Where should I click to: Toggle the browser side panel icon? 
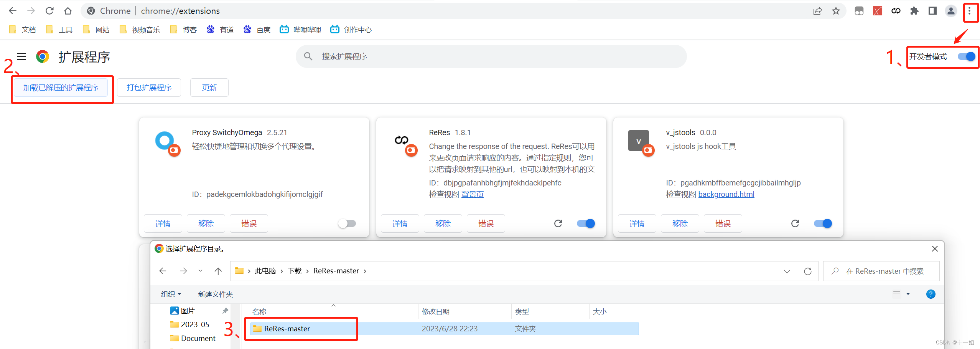point(933,11)
